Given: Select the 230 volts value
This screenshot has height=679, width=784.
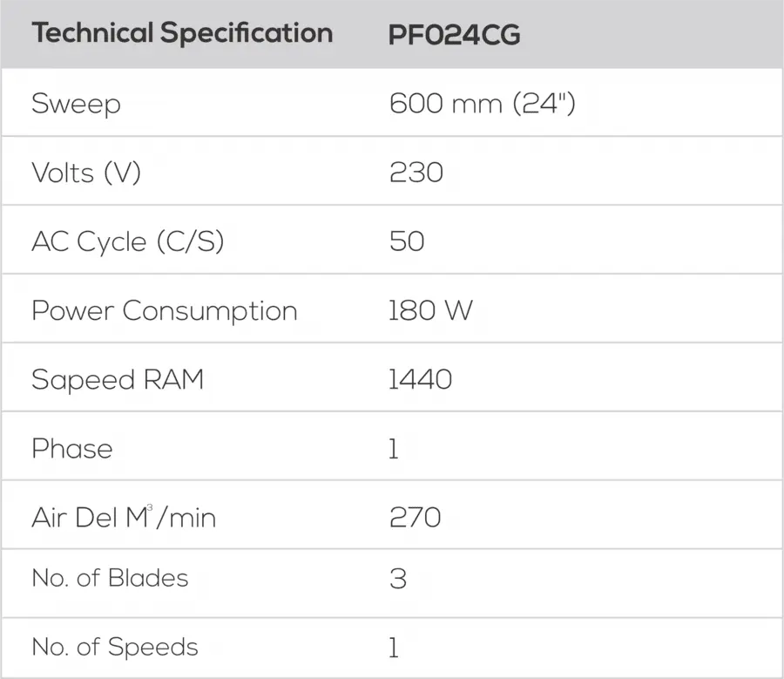Looking at the screenshot, I should tap(416, 173).
